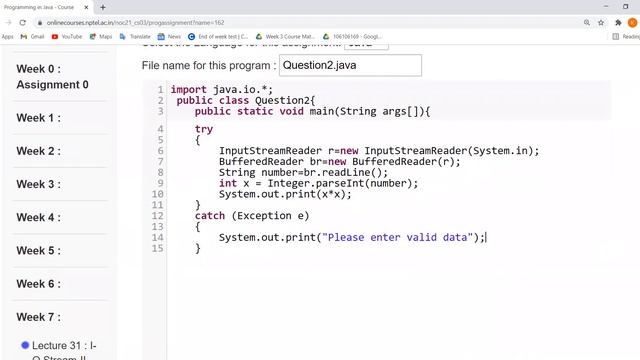Place cursor in "Please enter valid data" string
Image resolution: width=640 pixels, height=360 pixels.
(397, 238)
